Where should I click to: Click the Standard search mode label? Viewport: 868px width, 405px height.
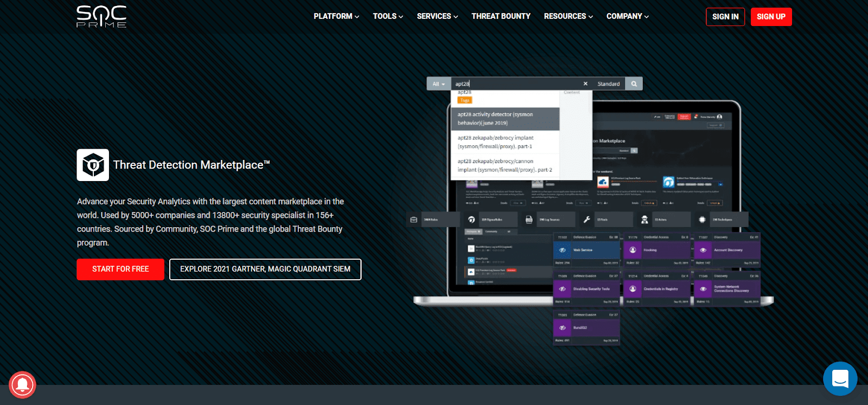(608, 84)
